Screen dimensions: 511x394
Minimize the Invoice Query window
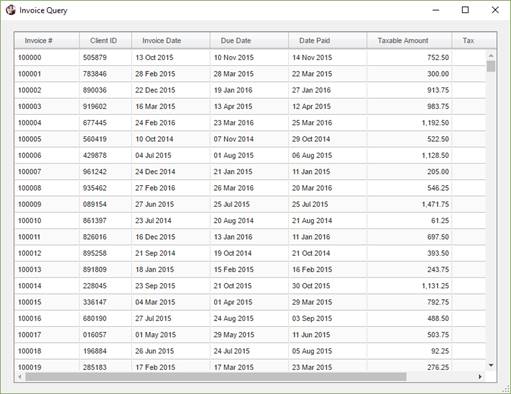point(436,10)
